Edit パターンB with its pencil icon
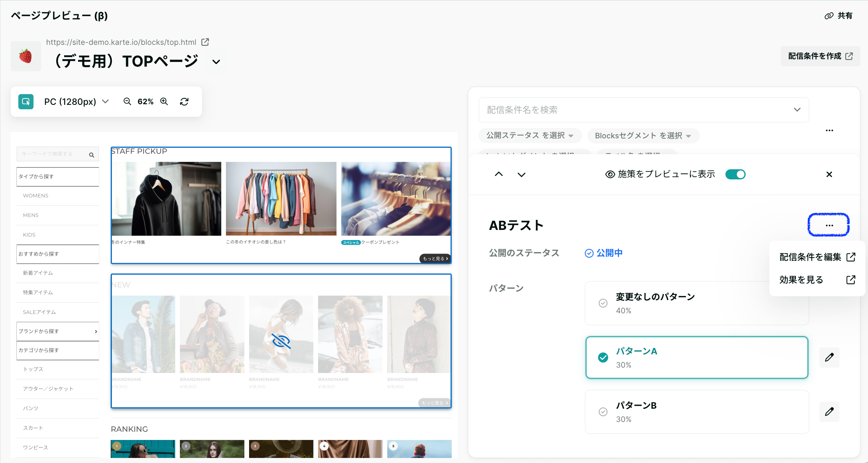Screen dimensions: 868x463 tap(829, 412)
